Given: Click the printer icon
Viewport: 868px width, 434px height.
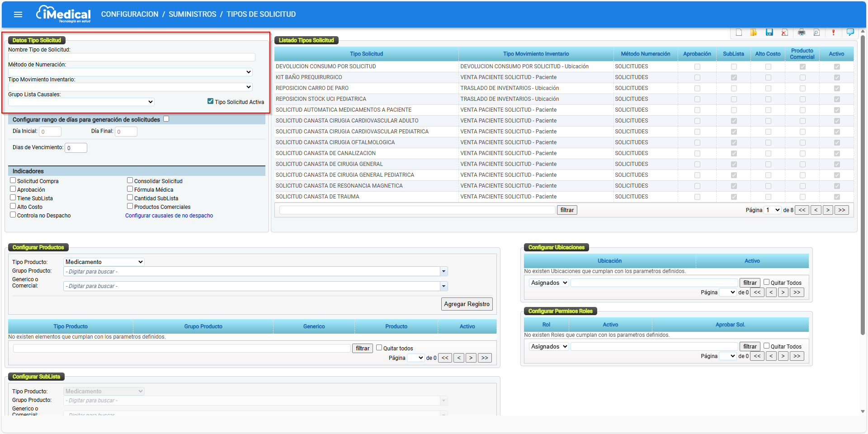Looking at the screenshot, I should click(802, 32).
